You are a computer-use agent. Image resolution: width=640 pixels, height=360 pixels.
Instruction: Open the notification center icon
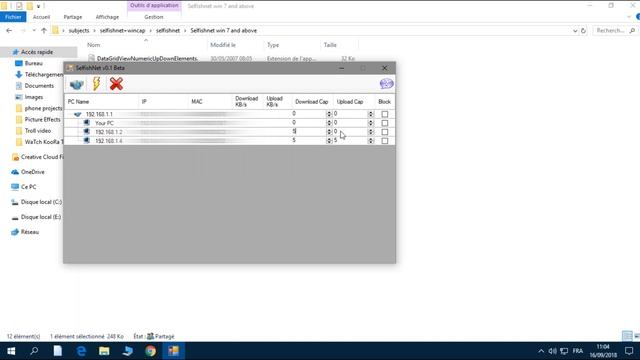pos(629,351)
